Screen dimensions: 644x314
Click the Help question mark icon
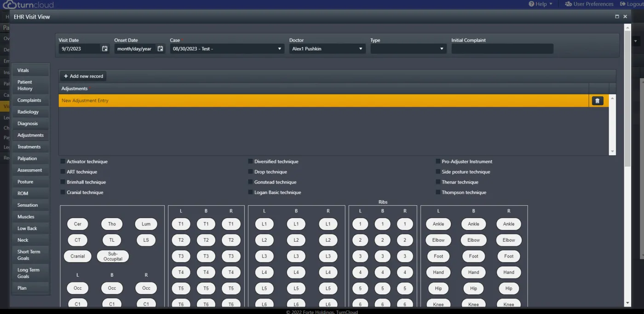coord(531,4)
